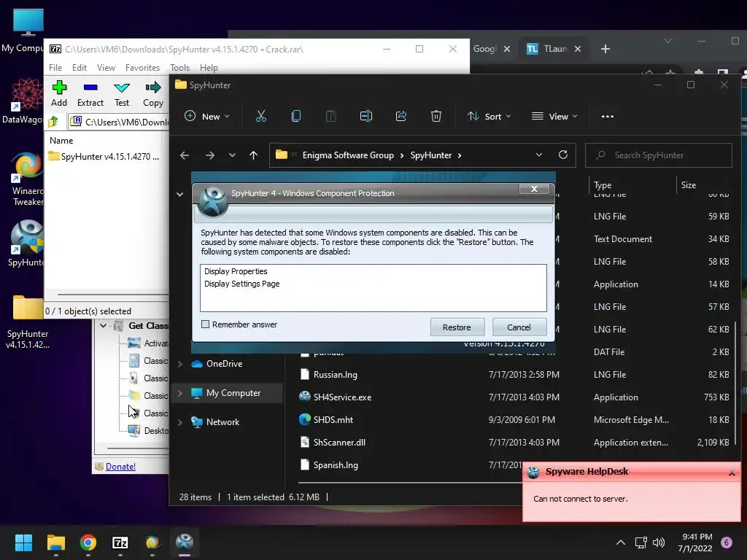
Task: Select Display Settings Page in the list
Action: click(x=241, y=284)
